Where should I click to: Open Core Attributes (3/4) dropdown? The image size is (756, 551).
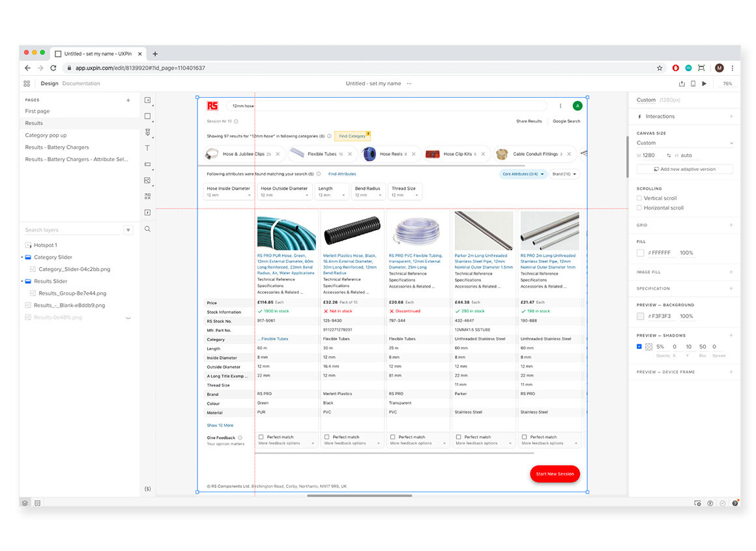pos(523,174)
